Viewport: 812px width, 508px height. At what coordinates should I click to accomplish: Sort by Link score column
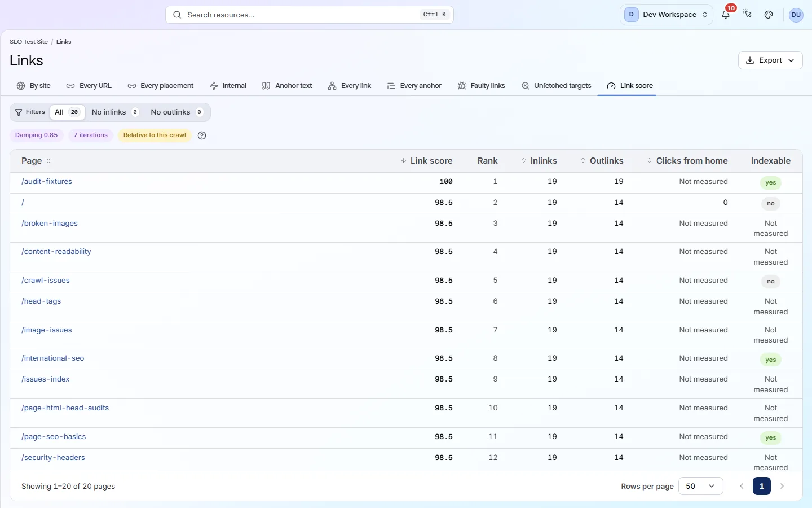426,161
